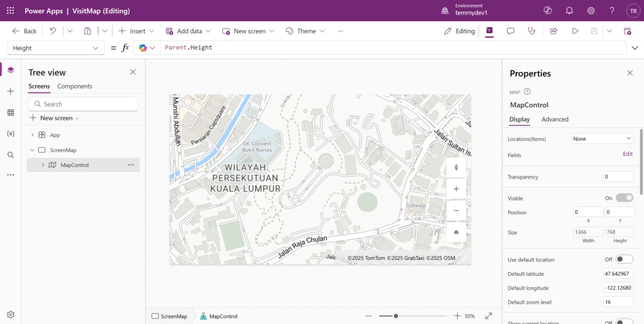Open Search from the left sidebar
Screen dimensions: 644x324
coord(10,155)
